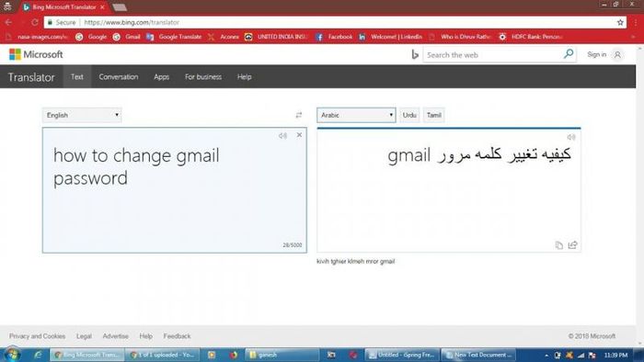Open HDFC Bank bookmark
644x362 pixels.
pyautogui.click(x=531, y=37)
